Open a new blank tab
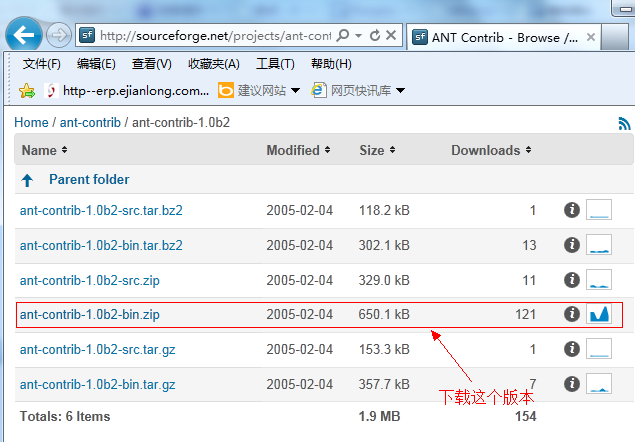 pyautogui.click(x=615, y=37)
